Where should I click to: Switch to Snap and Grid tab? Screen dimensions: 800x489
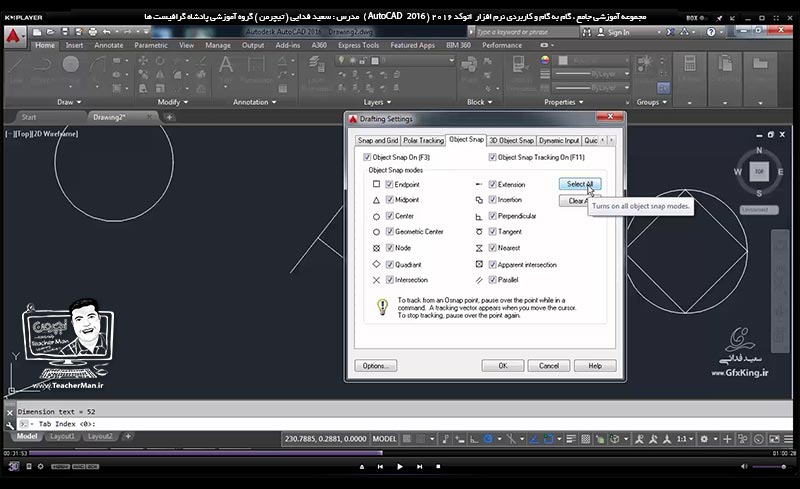[x=378, y=140]
